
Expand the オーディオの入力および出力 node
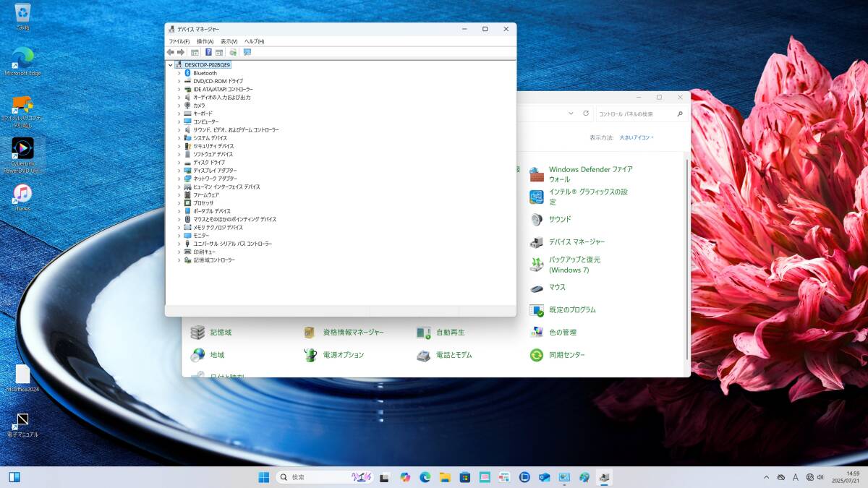[179, 98]
